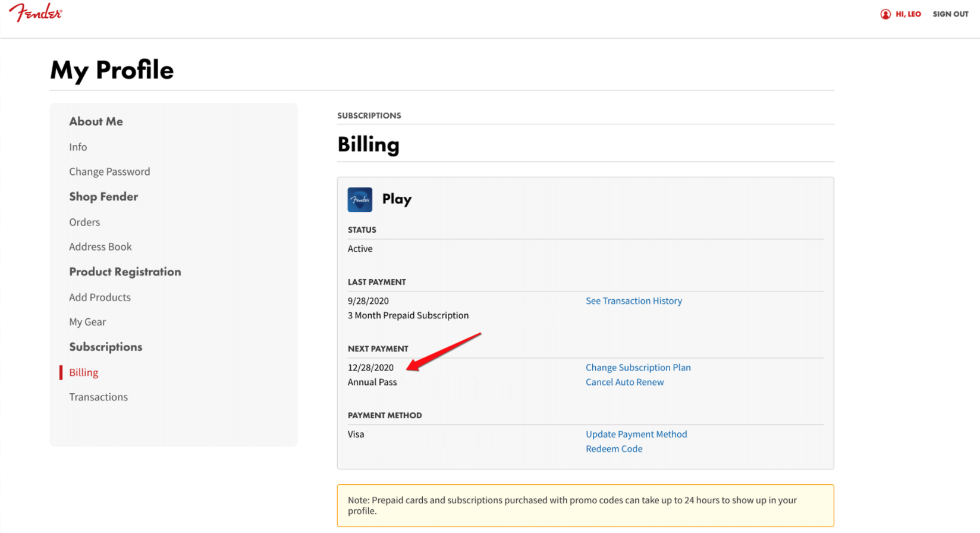
Task: Click the Fender logo
Action: coord(35,12)
